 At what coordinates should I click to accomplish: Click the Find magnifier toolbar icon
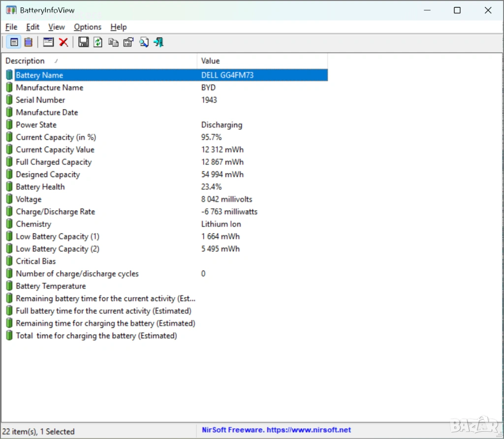144,42
